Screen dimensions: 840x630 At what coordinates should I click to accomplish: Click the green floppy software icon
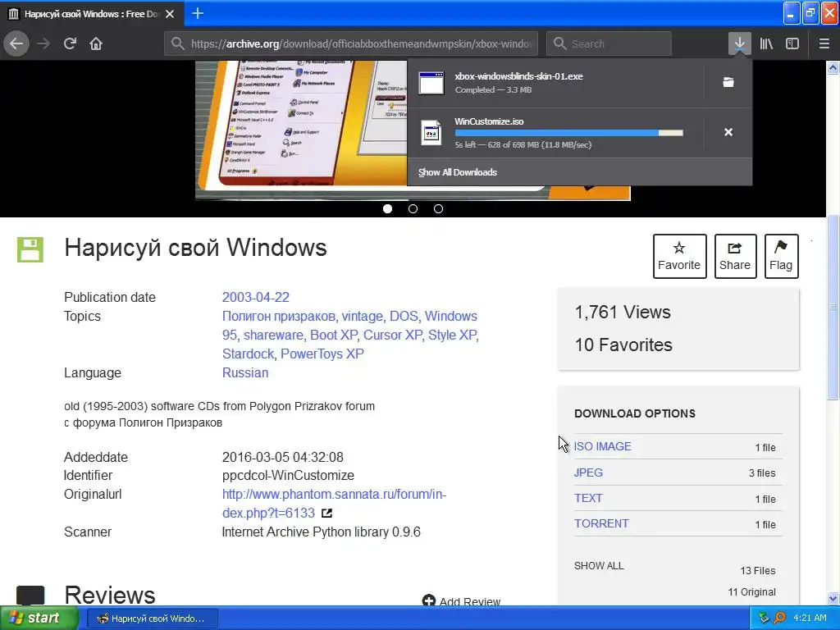30,249
